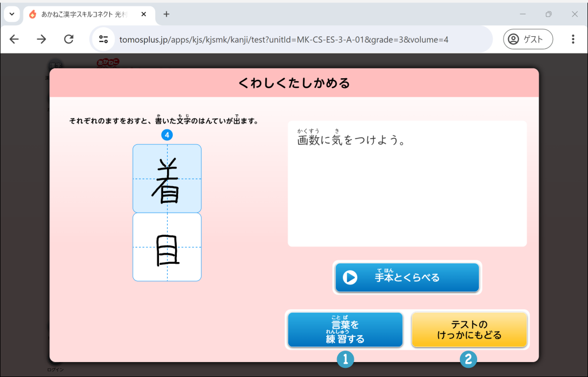
Task: Open the ゲスト profile button
Action: [528, 39]
